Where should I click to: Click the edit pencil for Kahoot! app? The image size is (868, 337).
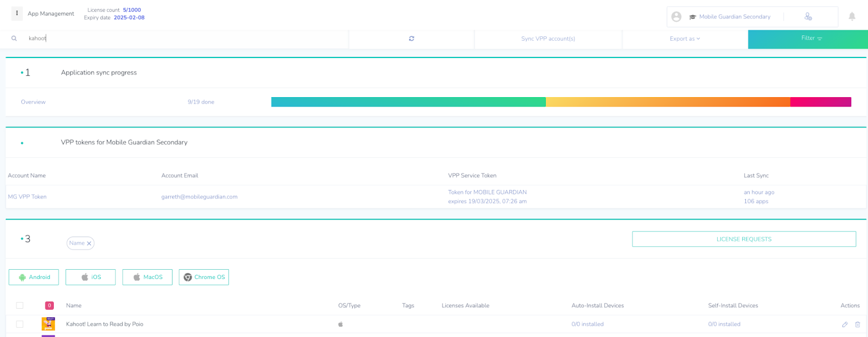[845, 325]
